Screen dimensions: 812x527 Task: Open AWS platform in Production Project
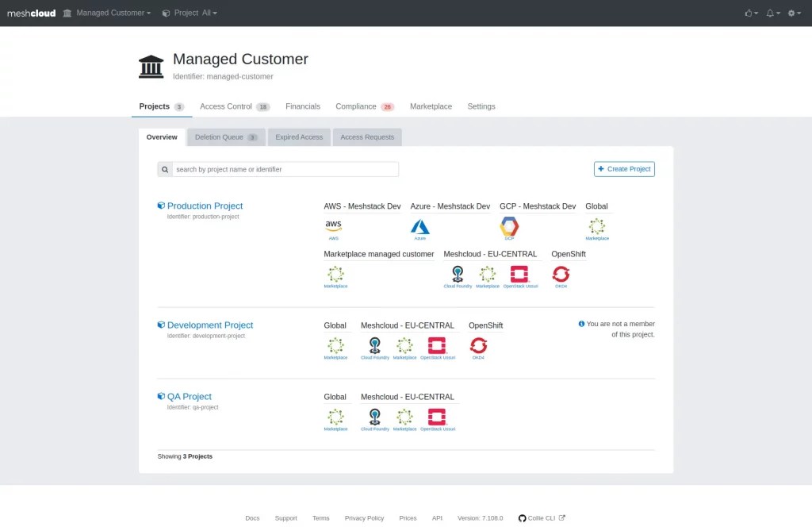coord(334,229)
